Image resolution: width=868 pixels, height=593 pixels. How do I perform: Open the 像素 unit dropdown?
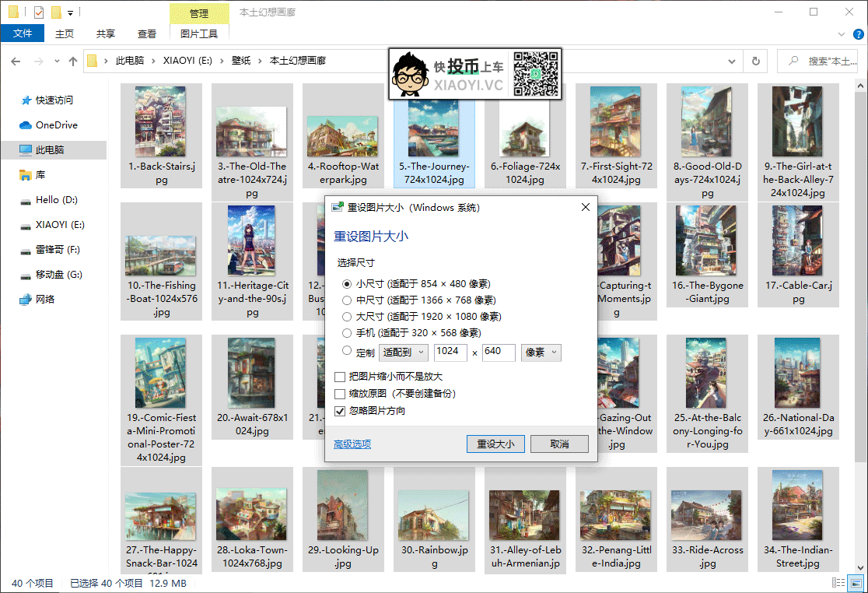[541, 353]
